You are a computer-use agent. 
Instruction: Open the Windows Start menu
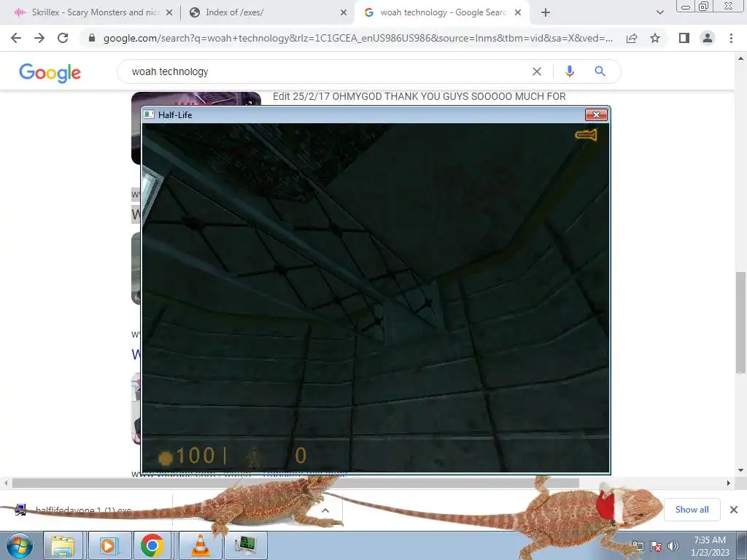[x=20, y=545]
